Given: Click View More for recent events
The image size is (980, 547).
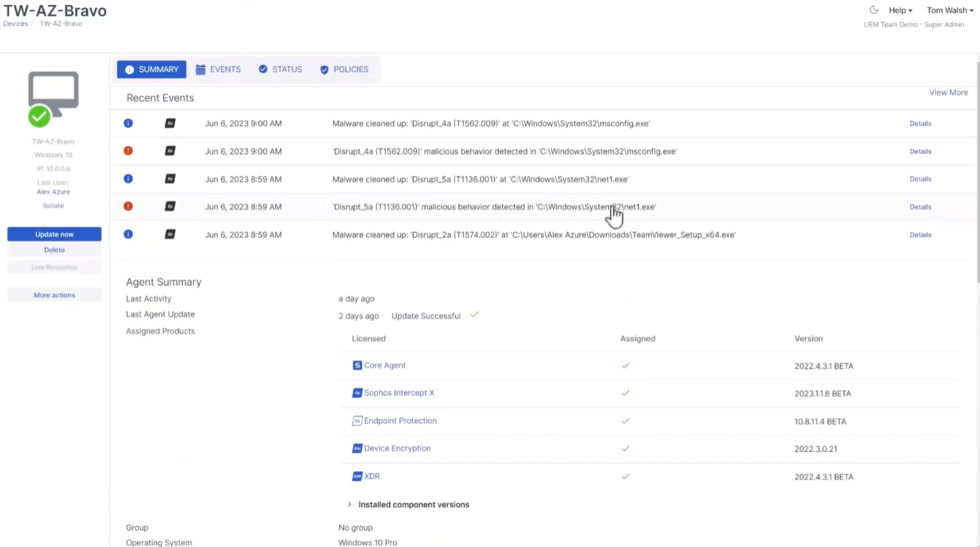Looking at the screenshot, I should click(x=948, y=93).
